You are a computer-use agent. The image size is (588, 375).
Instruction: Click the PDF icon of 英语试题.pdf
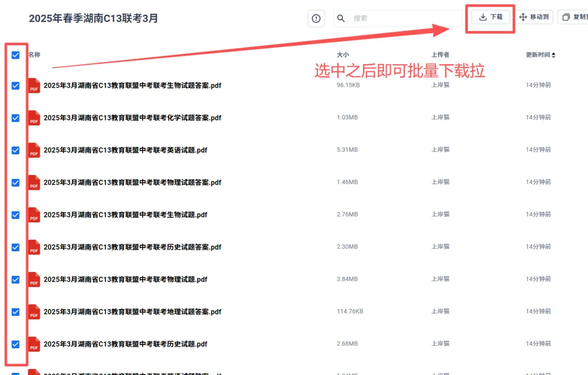(x=33, y=150)
